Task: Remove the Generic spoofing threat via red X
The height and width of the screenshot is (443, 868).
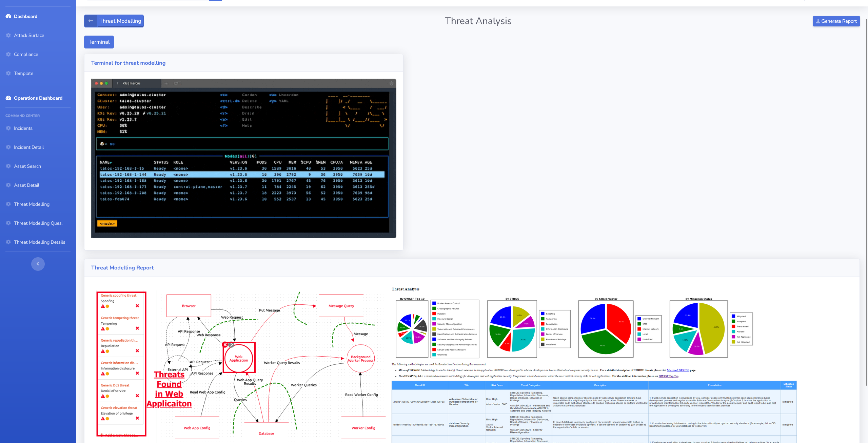Action: point(137,306)
